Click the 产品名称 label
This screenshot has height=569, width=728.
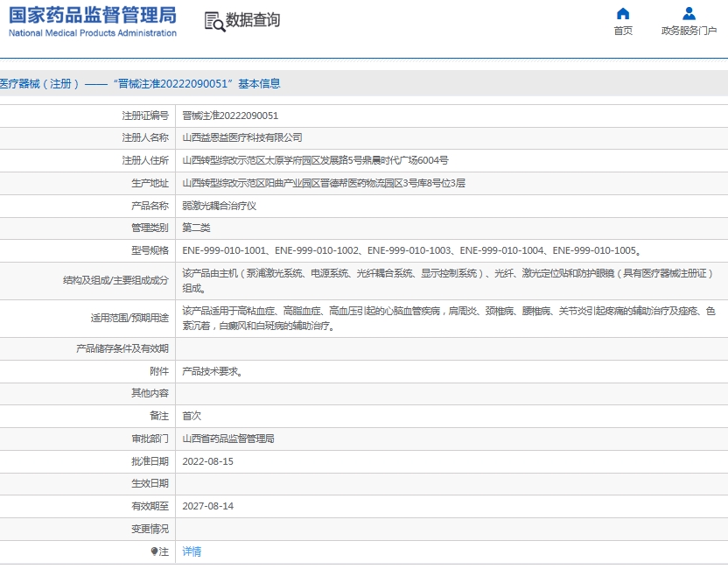[150, 206]
